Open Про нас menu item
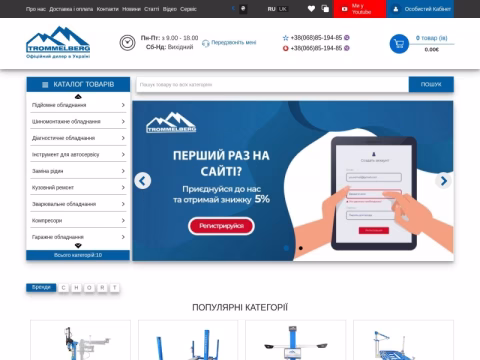The width and height of the screenshot is (480, 360). click(35, 9)
